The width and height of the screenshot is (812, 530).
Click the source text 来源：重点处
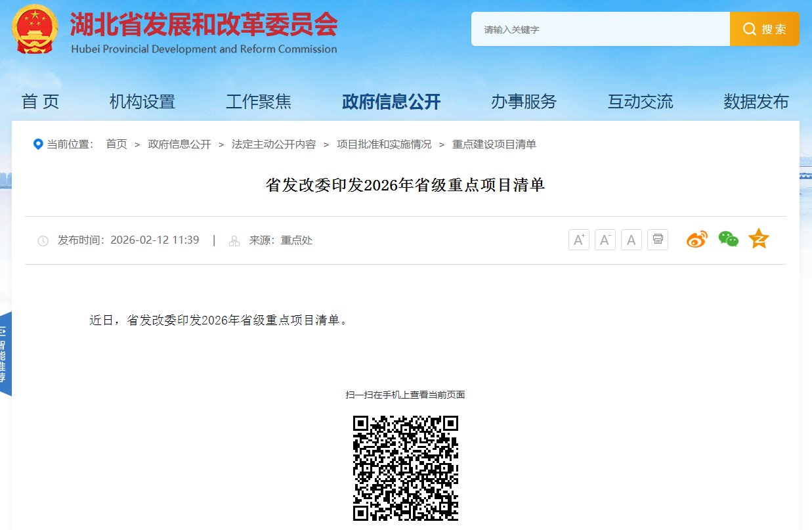281,240
